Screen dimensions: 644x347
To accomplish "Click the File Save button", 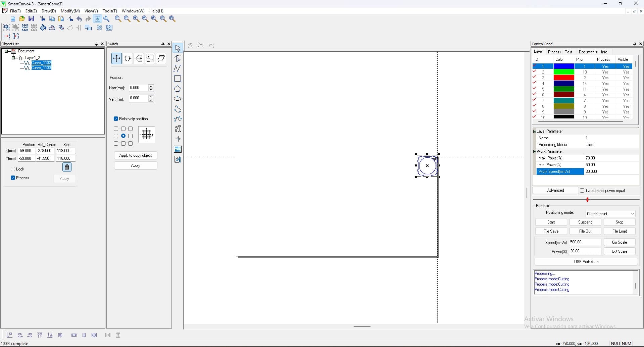I will 551,231.
